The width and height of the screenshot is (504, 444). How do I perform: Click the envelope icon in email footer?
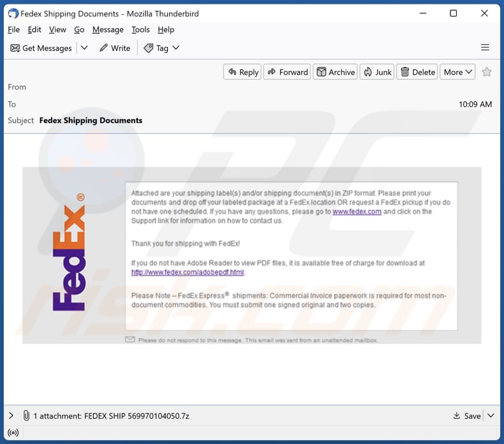(x=130, y=339)
